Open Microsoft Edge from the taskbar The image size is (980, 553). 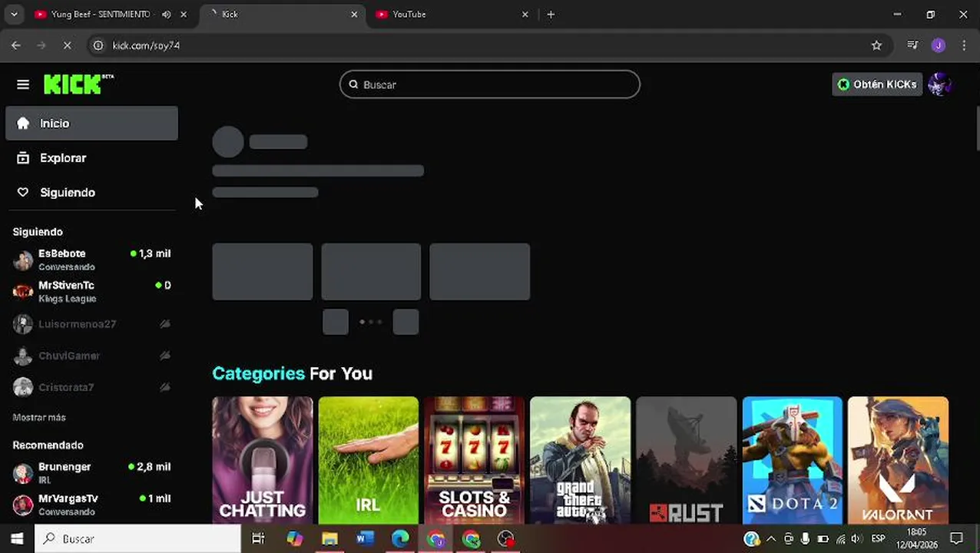point(400,538)
